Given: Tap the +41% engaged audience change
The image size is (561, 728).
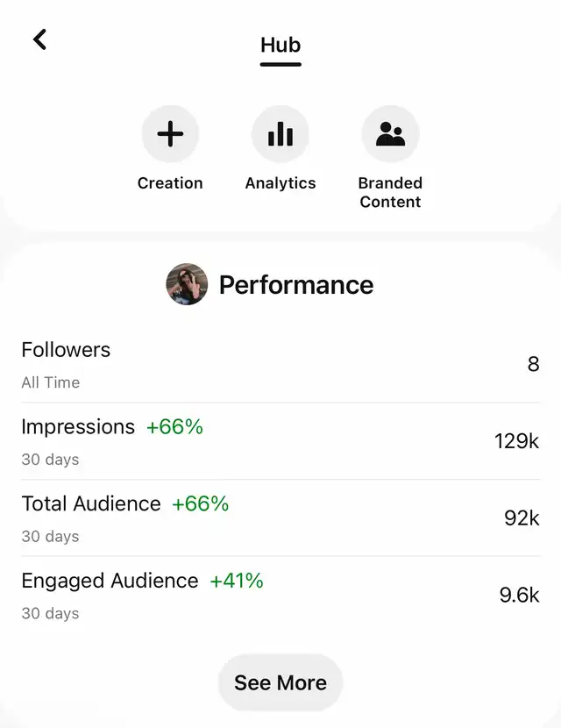Looking at the screenshot, I should (237, 581).
